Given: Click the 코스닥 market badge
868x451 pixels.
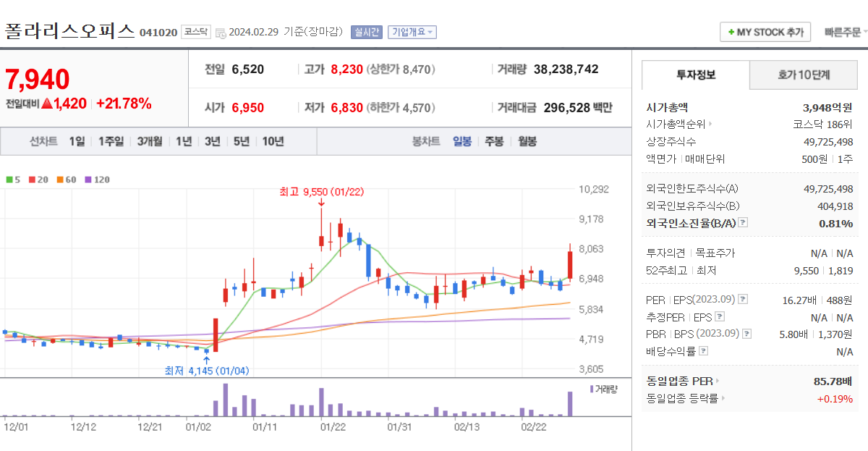Looking at the screenshot, I should [x=195, y=32].
